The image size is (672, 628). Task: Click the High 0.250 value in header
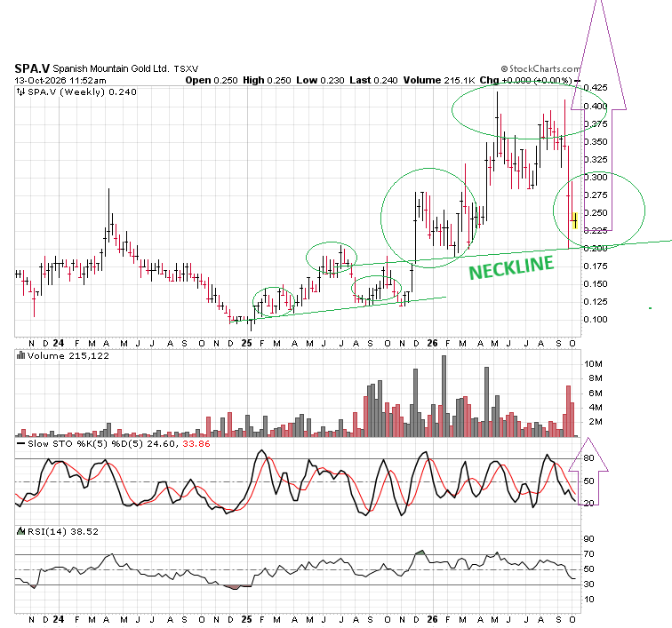pyautogui.click(x=267, y=80)
